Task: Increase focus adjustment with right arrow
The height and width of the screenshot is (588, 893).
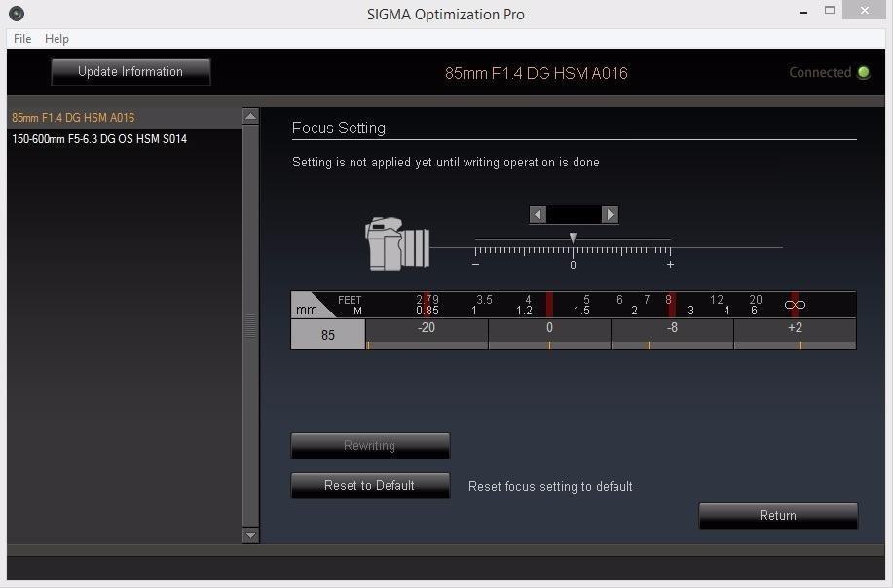Action: tap(610, 214)
